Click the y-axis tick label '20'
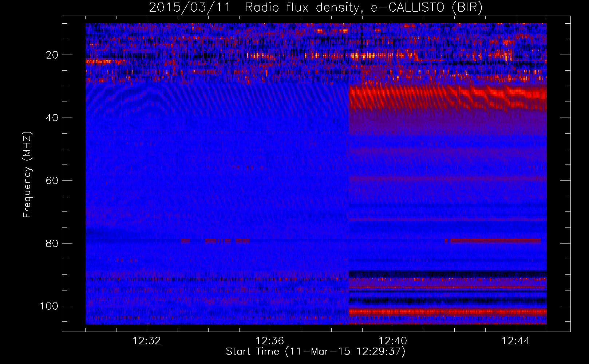This screenshot has width=589, height=364. [x=52, y=55]
